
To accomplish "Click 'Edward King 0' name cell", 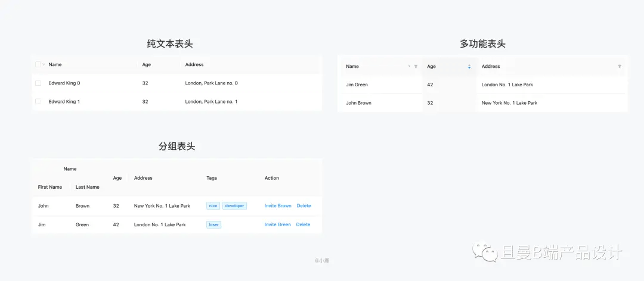I will click(64, 83).
